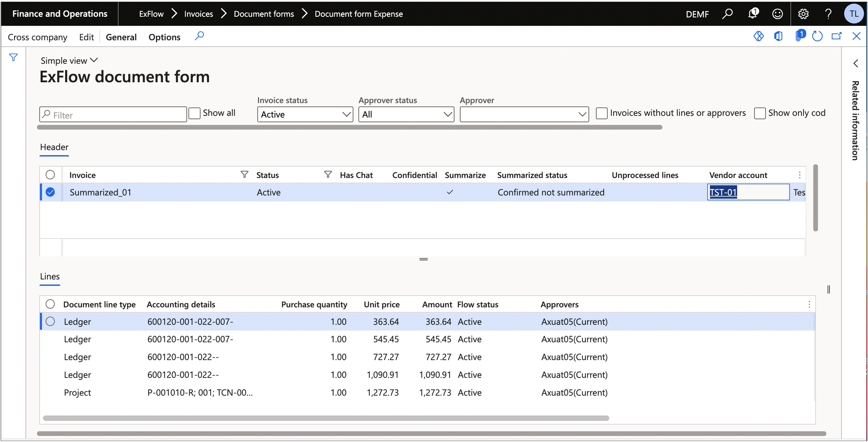Open Lines grid options three-dots icon
The width and height of the screenshot is (868, 442).
(x=810, y=305)
